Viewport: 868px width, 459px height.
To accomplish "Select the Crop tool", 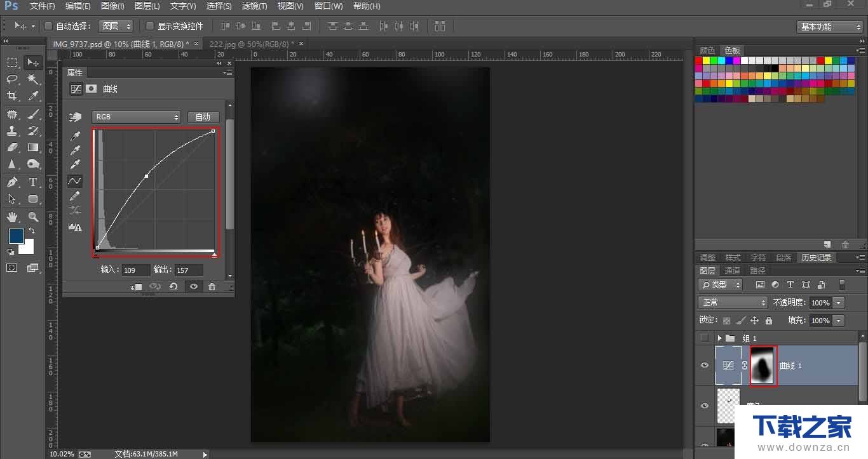I will click(x=12, y=96).
